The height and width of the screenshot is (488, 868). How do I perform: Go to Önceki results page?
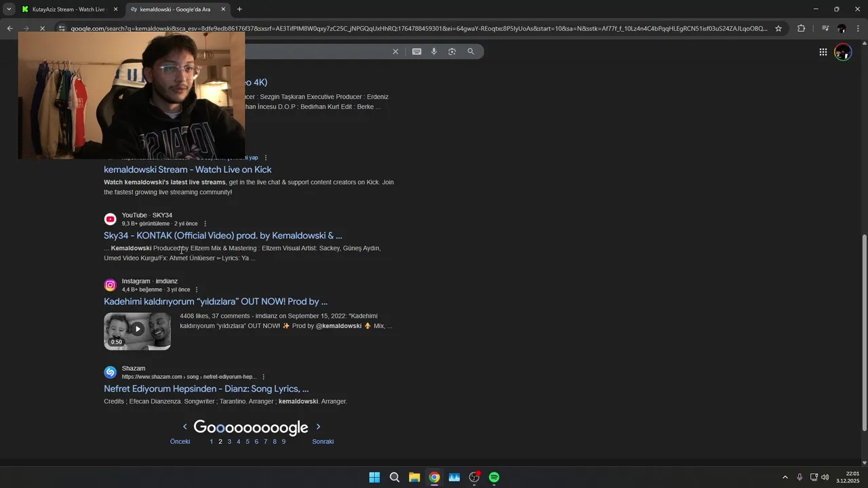(180, 442)
